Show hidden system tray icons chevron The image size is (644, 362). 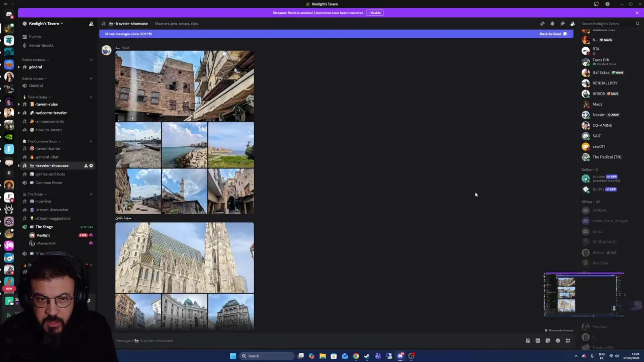[x=576, y=356]
